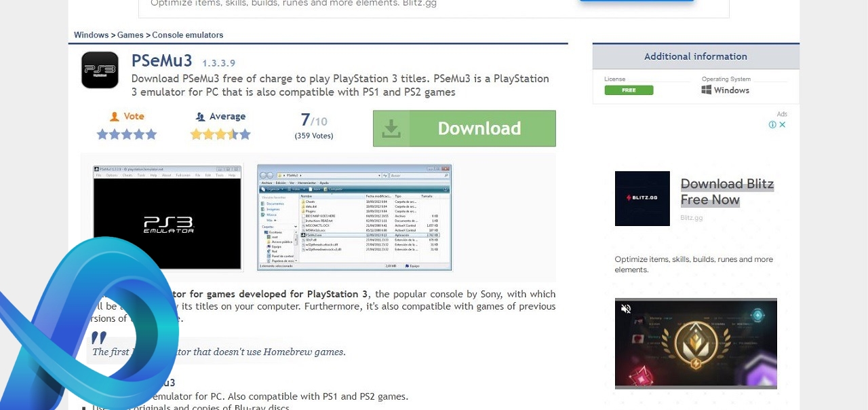Close the ad with the X icon
The width and height of the screenshot is (868, 410).
[x=782, y=125]
